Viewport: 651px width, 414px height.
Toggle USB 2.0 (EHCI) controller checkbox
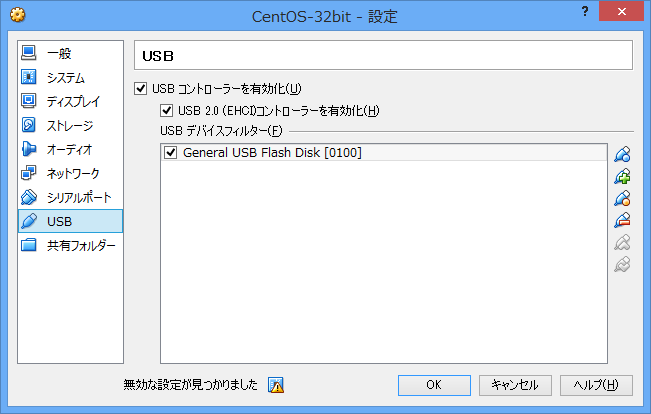point(166,110)
